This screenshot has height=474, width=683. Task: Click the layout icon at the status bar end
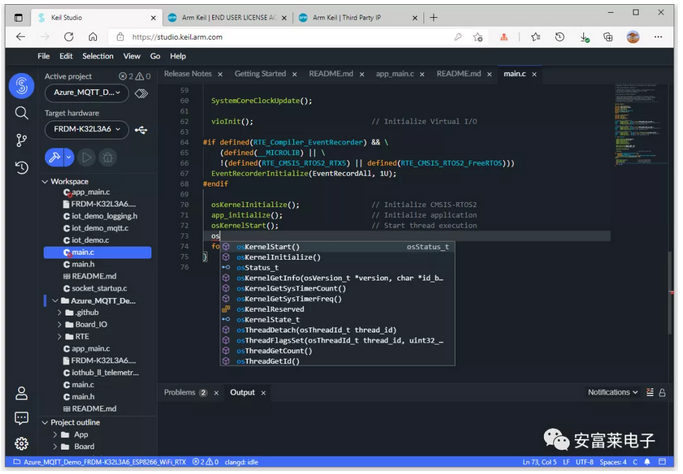tap(662, 462)
